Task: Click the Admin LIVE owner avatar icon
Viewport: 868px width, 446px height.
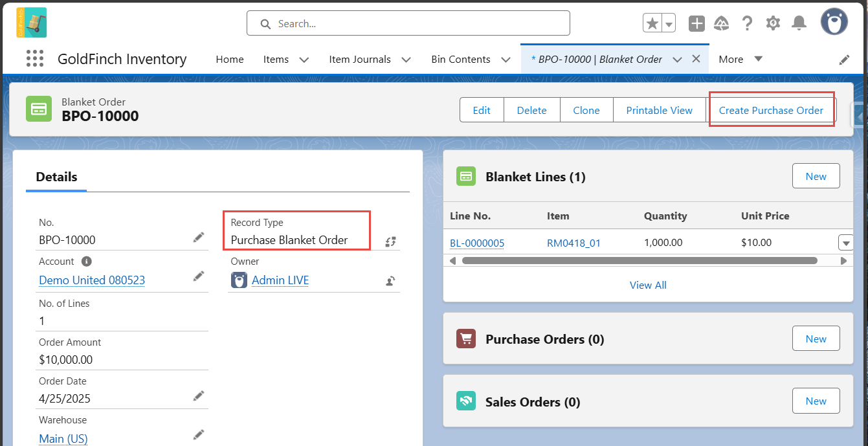Action: point(239,280)
